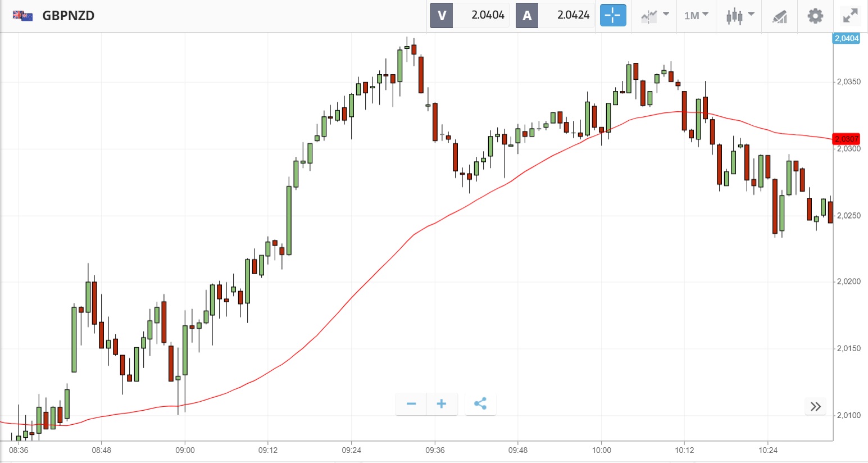The image size is (868, 463).
Task: Click the 09:24 time axis marker
Action: [x=351, y=450]
